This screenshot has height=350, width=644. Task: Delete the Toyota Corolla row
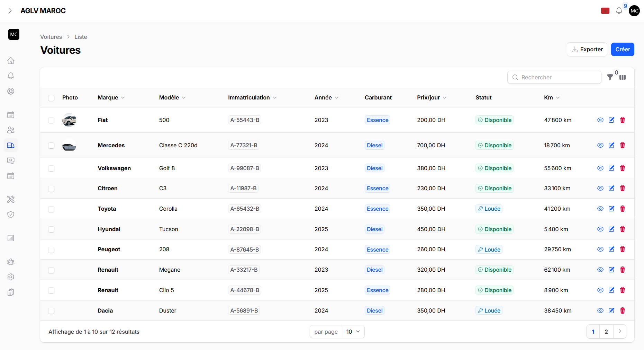coord(623,209)
